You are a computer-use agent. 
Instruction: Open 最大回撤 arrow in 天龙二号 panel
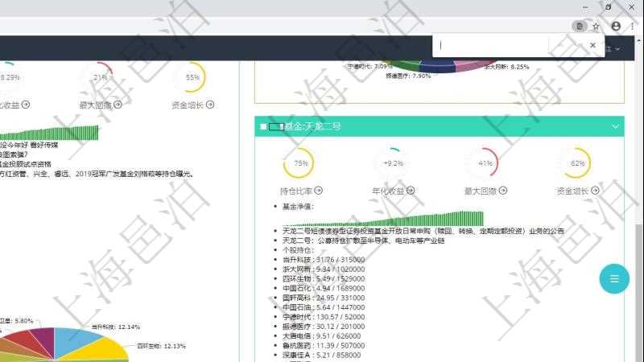point(502,191)
